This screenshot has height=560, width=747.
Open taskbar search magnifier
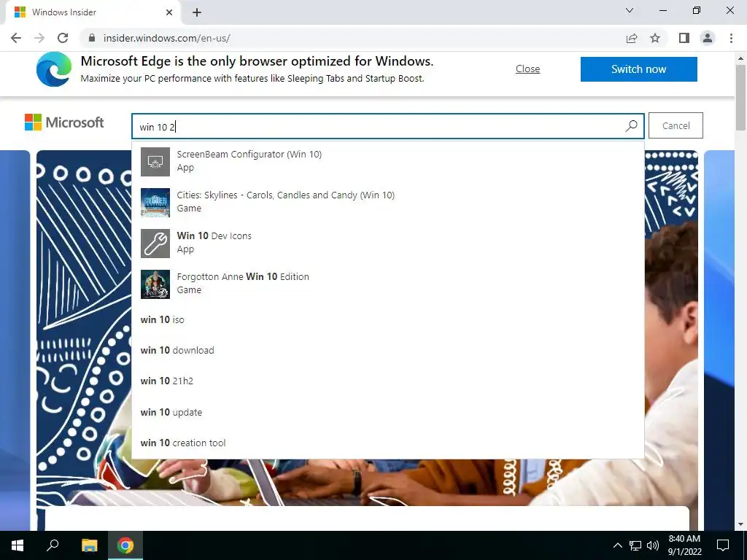point(53,545)
